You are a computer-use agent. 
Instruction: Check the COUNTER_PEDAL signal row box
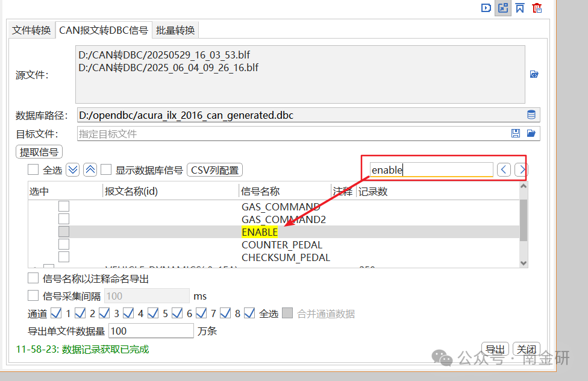click(64, 244)
